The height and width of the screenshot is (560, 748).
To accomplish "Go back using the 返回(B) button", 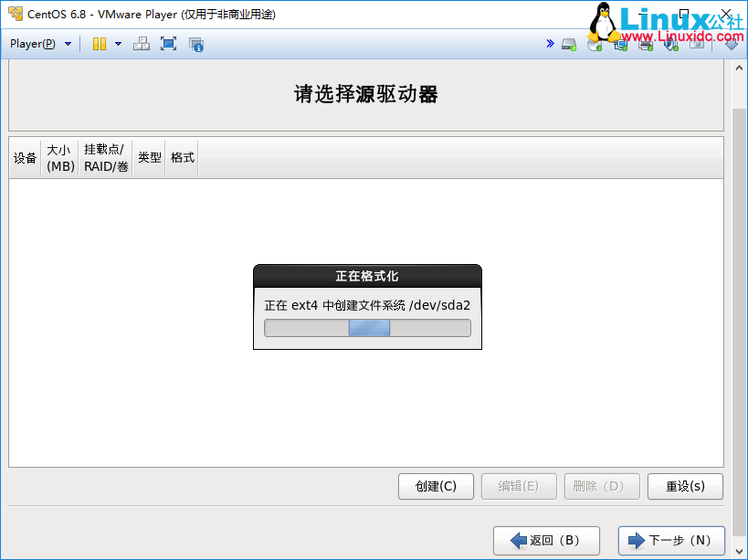I will click(545, 540).
